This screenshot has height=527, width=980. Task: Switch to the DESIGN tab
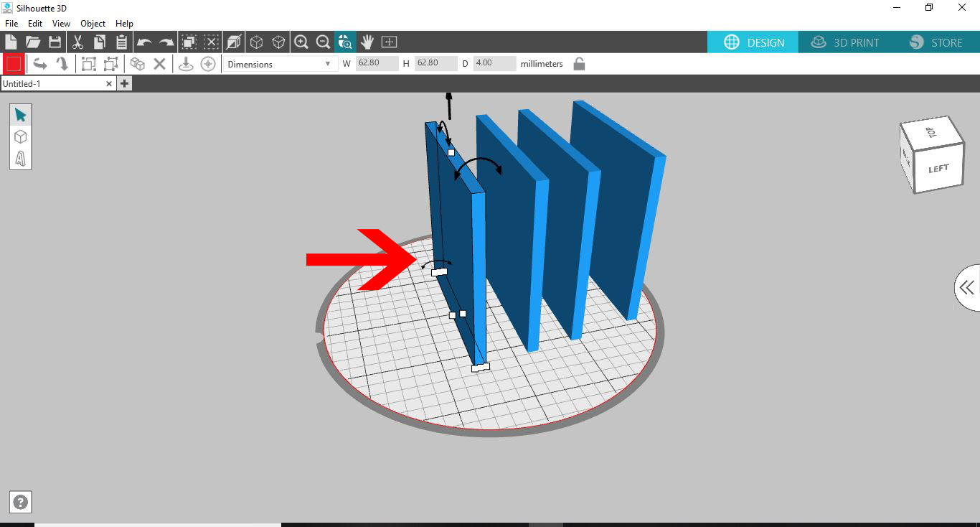tap(753, 42)
